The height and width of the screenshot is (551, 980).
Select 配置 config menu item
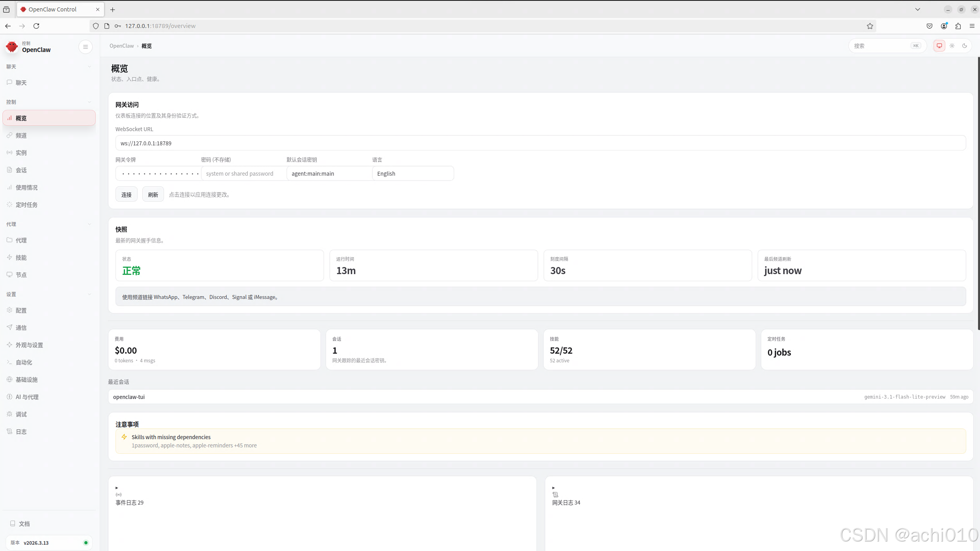coord(21,310)
